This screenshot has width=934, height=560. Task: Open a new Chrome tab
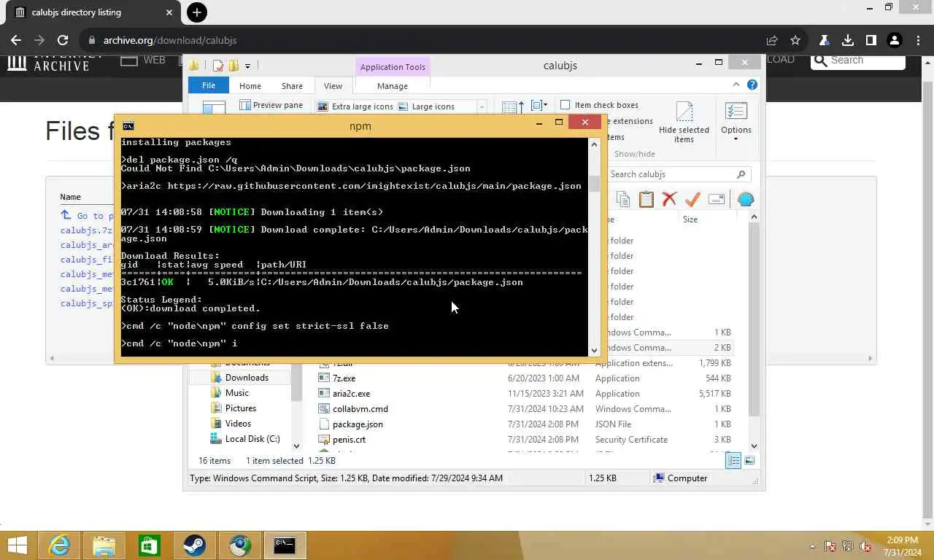pos(196,12)
